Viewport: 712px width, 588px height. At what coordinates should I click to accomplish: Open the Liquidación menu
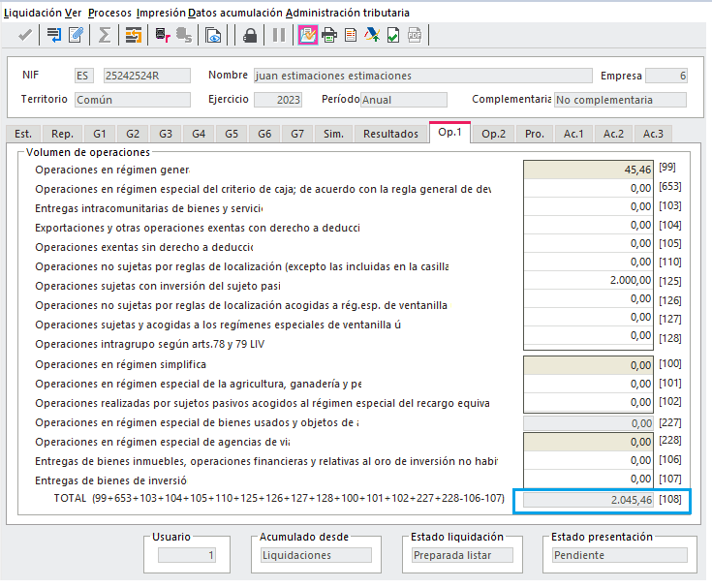click(x=31, y=13)
